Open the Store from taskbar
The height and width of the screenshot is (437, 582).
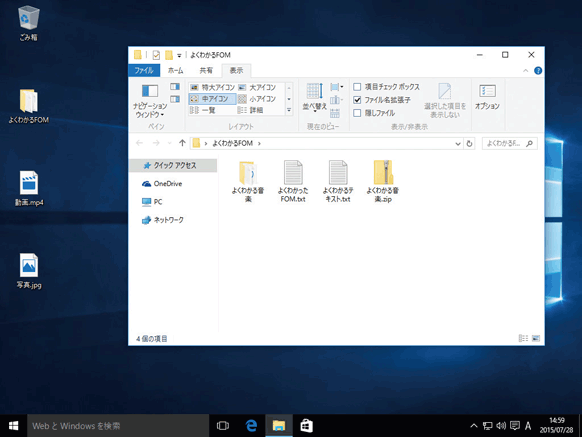(x=307, y=426)
